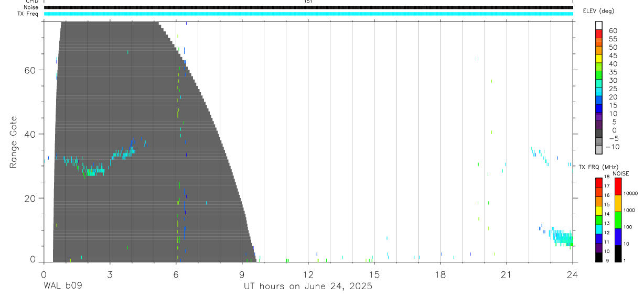Click the cyan swatch in TX FRQ colorbar
This screenshot has width=644, height=297.
(599, 229)
